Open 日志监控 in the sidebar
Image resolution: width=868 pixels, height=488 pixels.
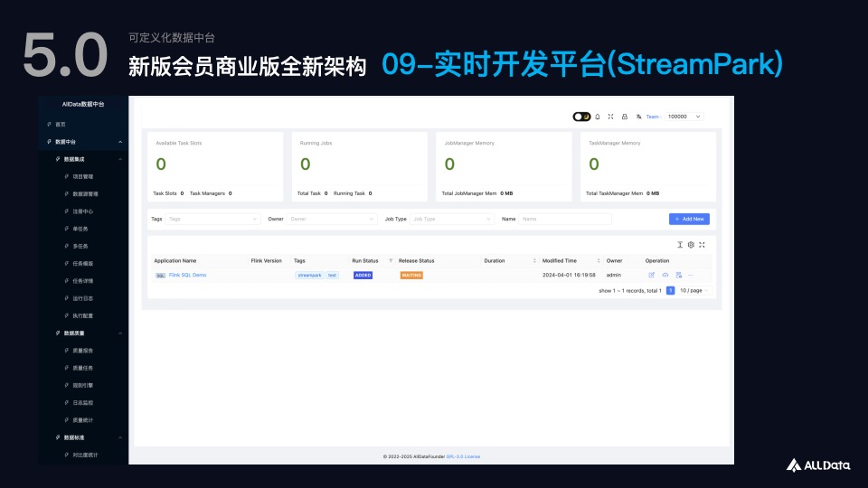[x=83, y=403]
